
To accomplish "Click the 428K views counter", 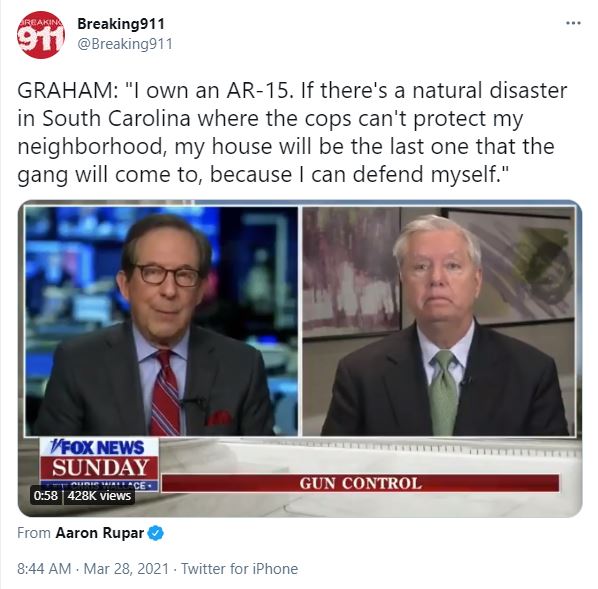I will click(99, 496).
